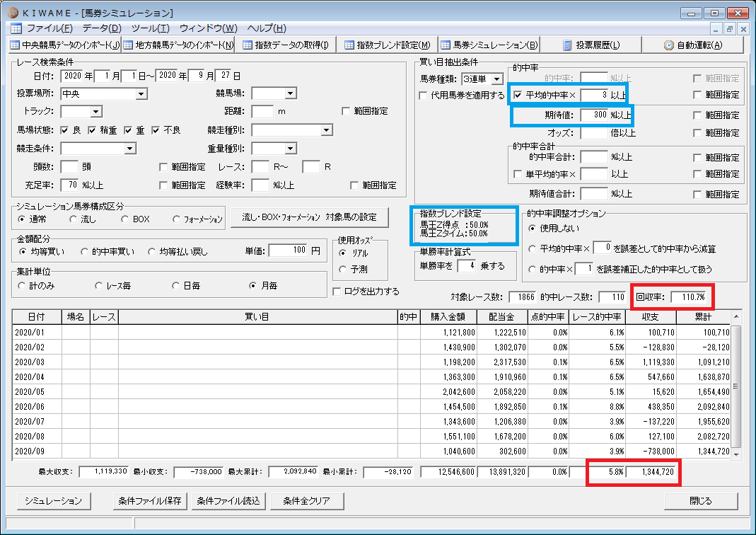
Task: Enable 代用馬券を適用する checkbox
Action: (x=424, y=96)
